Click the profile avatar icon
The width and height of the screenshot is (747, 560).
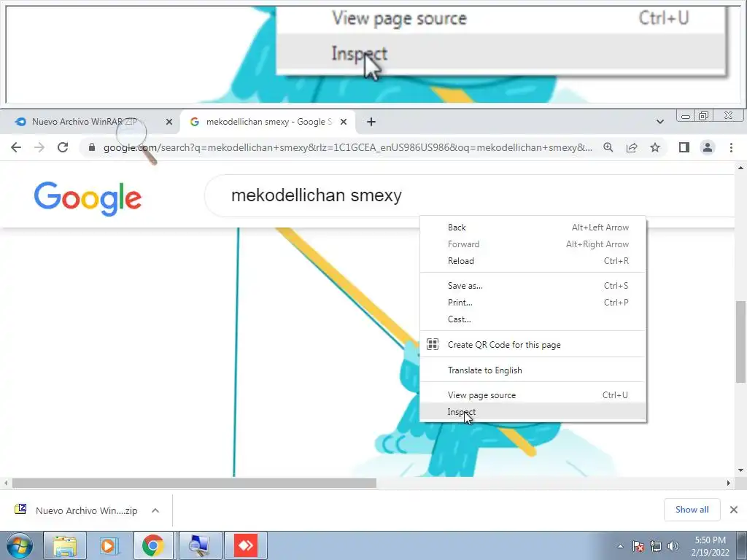point(708,147)
